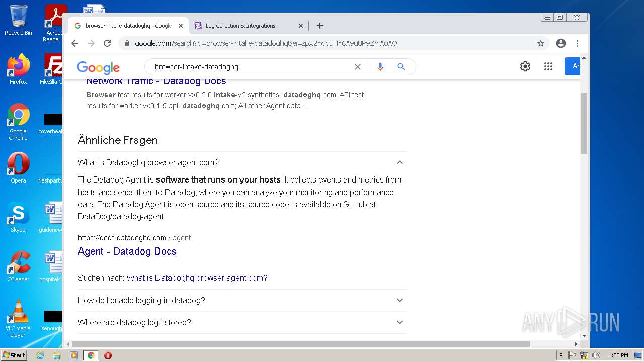Viewport: 644px width, 362px height.
Task: Click the scroll down arrow of page
Action: pos(584,336)
